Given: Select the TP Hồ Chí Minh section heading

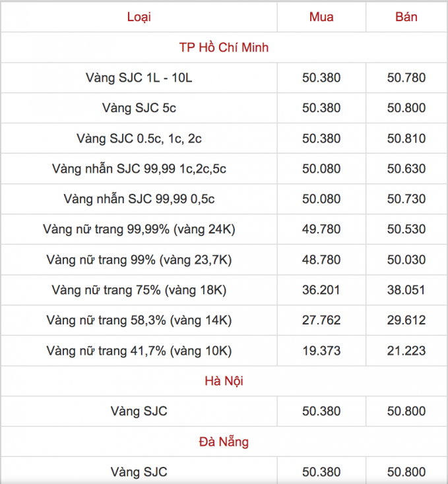Looking at the screenshot, I should 224,47.
